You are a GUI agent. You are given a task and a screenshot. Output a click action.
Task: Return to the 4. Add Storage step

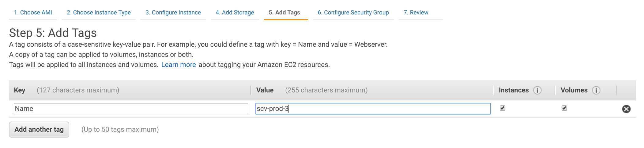[235, 13]
